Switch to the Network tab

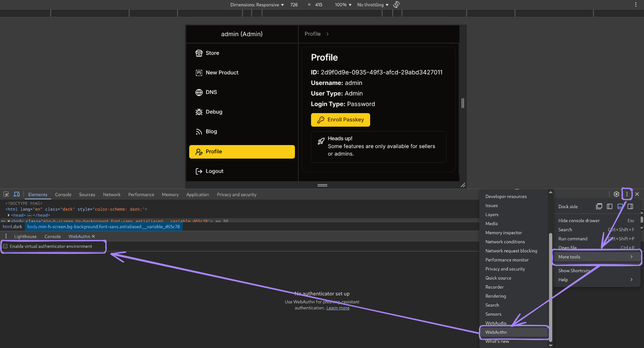click(112, 195)
